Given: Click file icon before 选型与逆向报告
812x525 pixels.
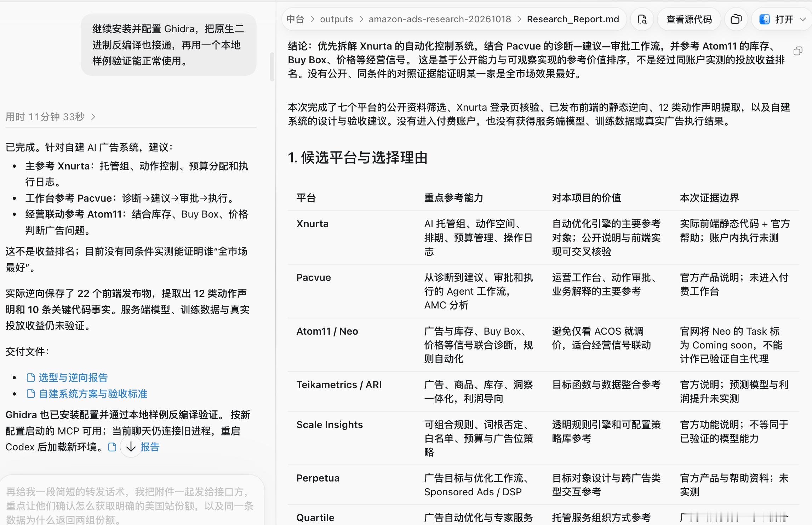Looking at the screenshot, I should click(x=31, y=378).
